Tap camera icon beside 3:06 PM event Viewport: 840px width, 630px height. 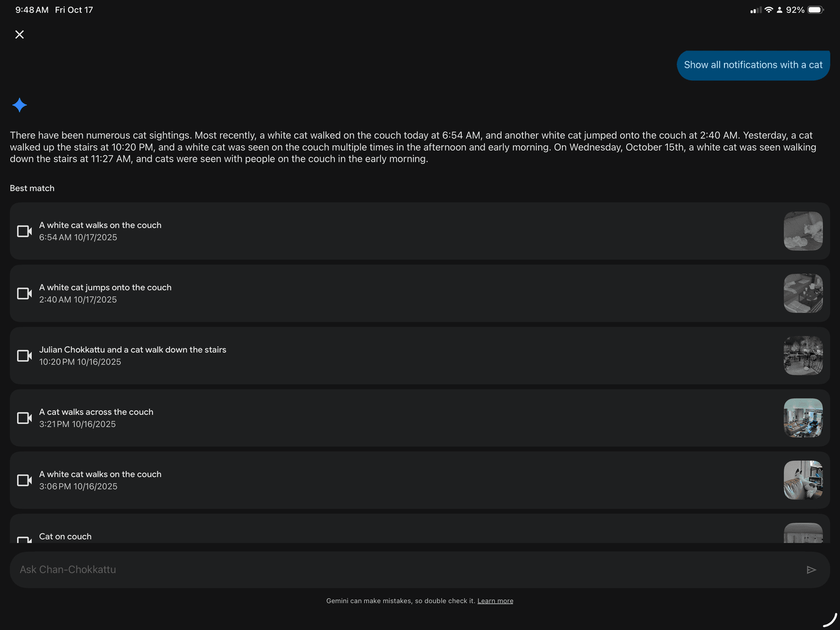point(24,480)
